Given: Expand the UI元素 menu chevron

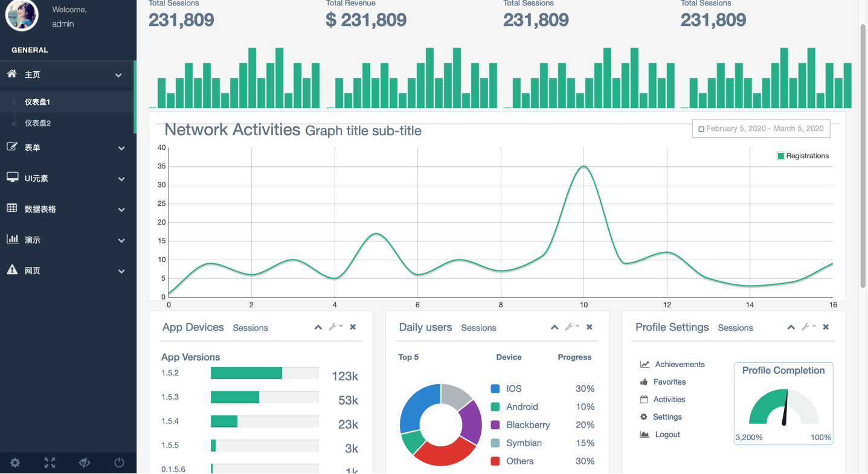Looking at the screenshot, I should 121,179.
